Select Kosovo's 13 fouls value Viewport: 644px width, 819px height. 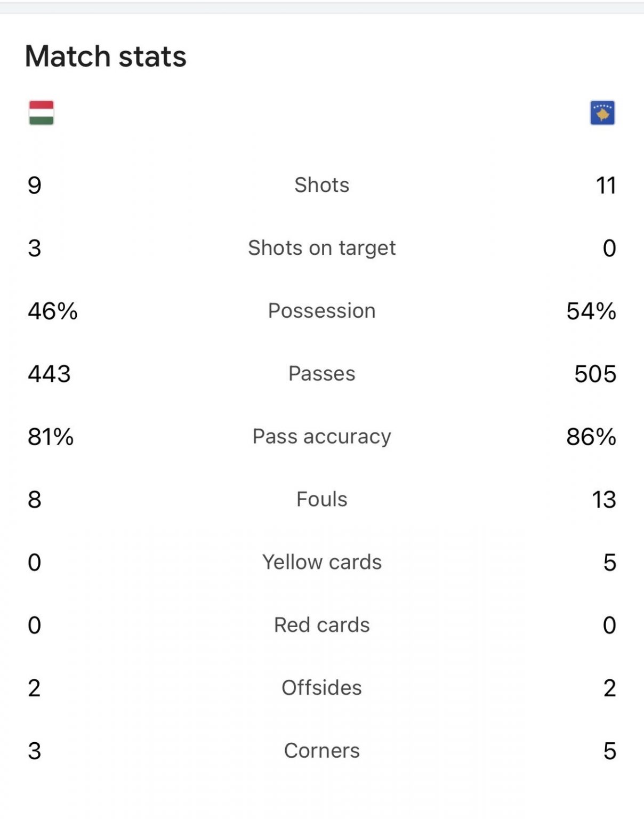pos(603,500)
